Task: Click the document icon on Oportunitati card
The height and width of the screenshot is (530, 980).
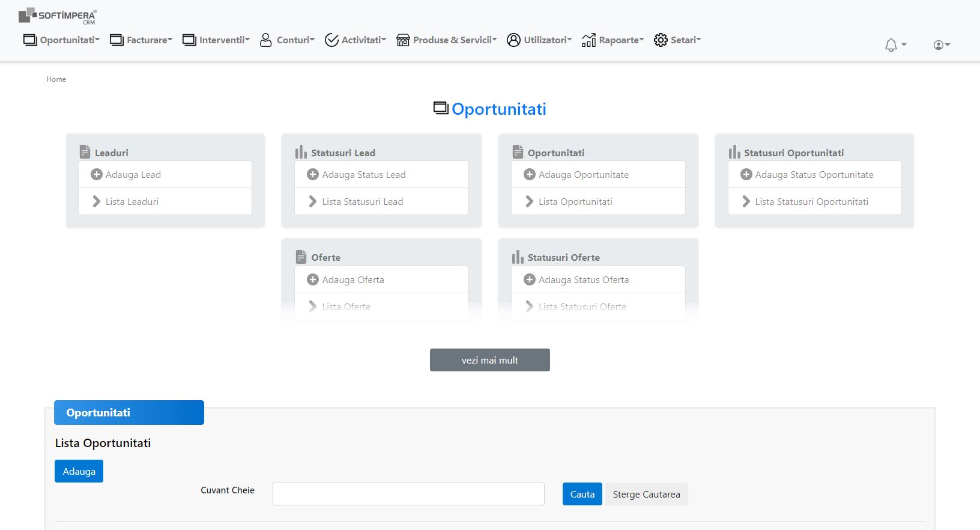Action: tap(518, 152)
